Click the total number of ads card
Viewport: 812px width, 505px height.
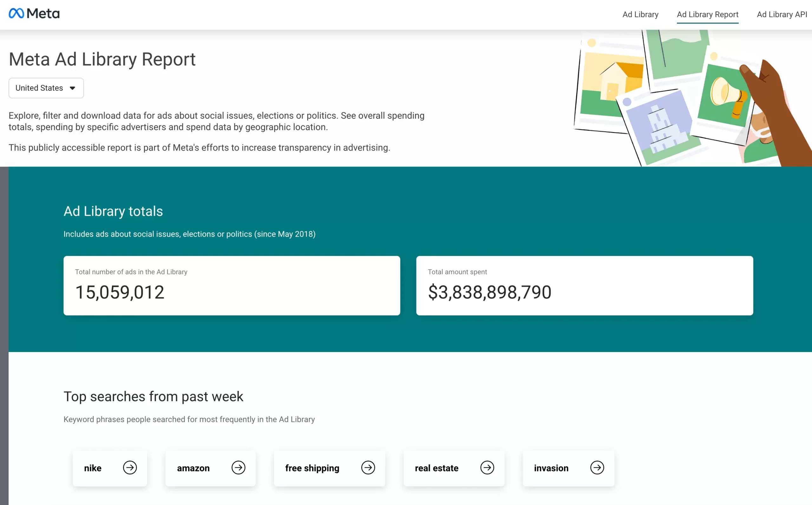point(232,285)
